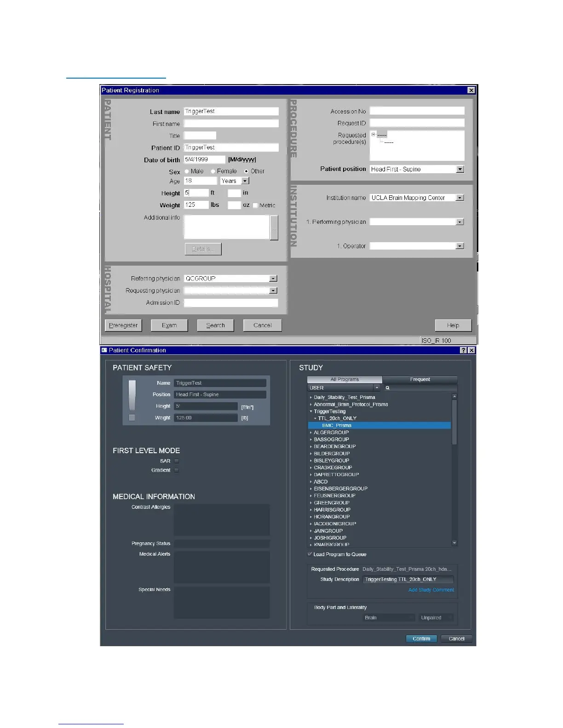Click the Help button in Patient Registration
The image size is (563, 728).
[453, 325]
